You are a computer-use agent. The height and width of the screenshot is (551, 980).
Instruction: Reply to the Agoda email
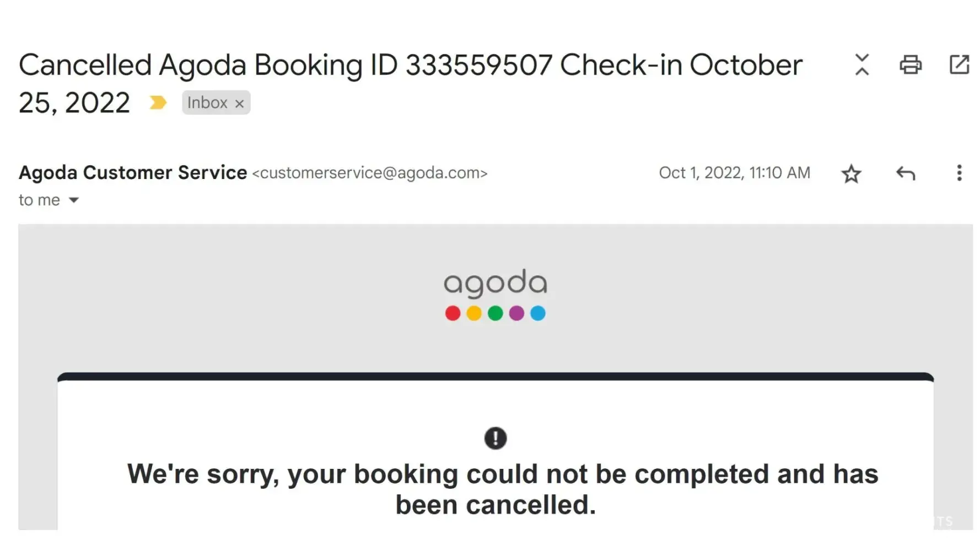906,174
